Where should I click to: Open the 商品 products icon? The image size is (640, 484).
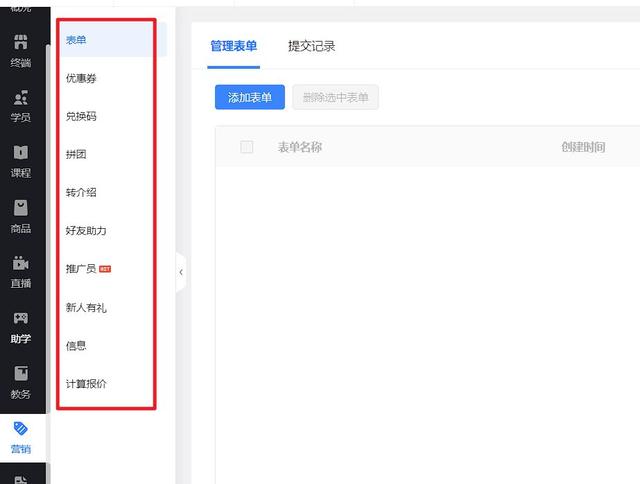point(20,208)
